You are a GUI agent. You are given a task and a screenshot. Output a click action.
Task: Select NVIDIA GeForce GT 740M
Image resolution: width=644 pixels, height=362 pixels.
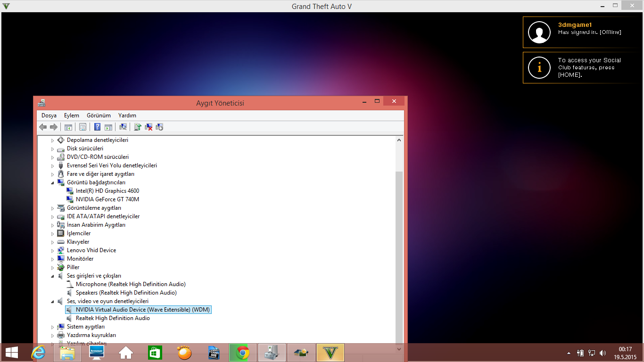pos(107,199)
